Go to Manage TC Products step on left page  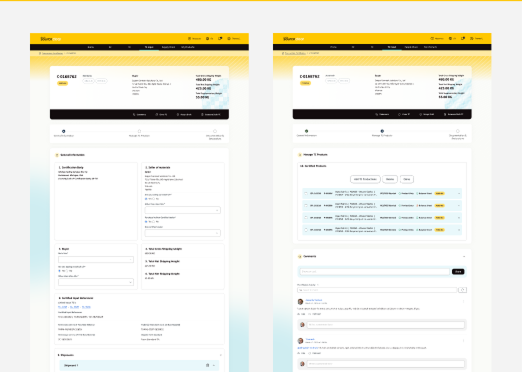[x=139, y=133]
